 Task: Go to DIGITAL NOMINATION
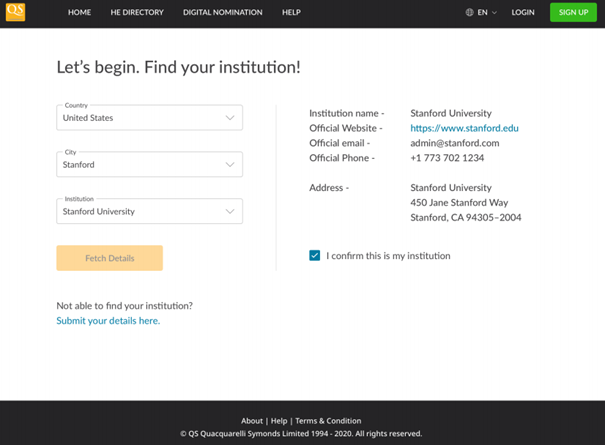pyautogui.click(x=222, y=13)
